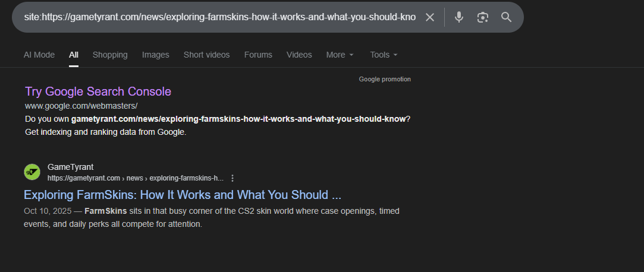Click the GameTyrant site favicon

32,172
